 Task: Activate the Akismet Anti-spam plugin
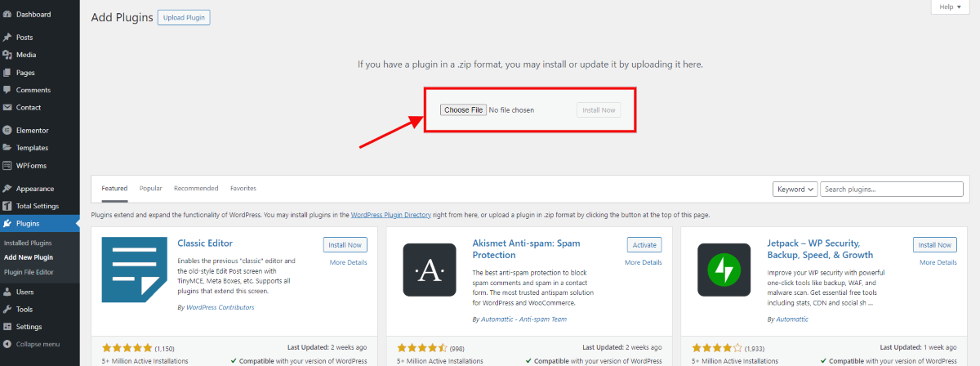click(644, 245)
